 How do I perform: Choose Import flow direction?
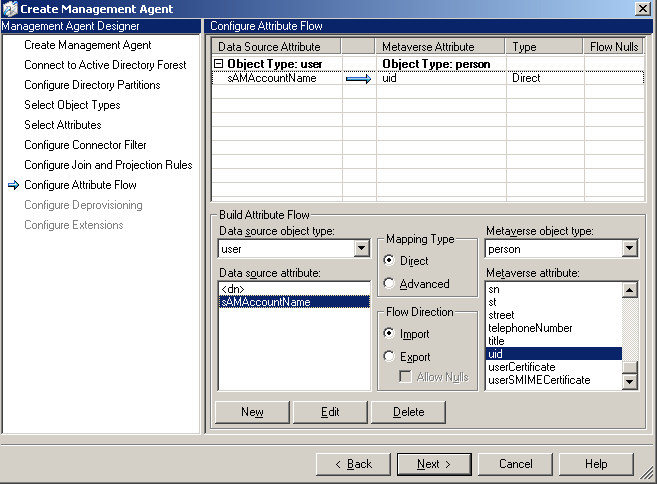(389, 333)
